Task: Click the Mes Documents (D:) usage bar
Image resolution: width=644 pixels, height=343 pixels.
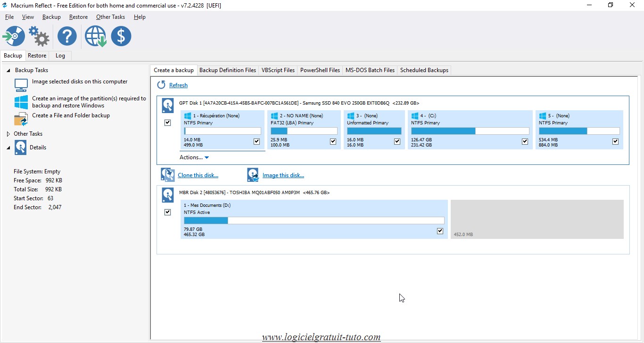Action: point(314,220)
